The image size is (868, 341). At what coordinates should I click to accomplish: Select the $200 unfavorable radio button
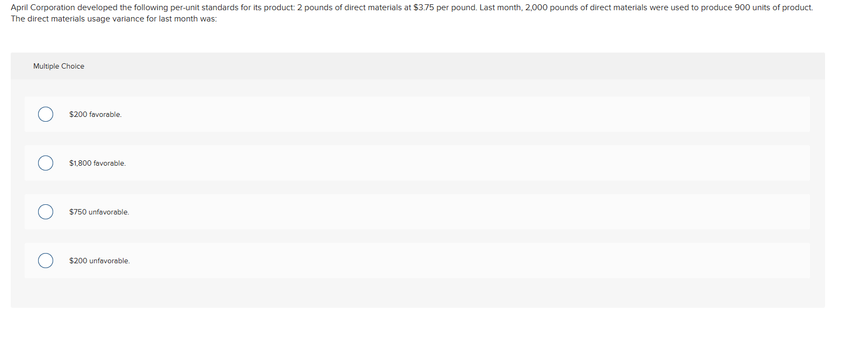46,261
